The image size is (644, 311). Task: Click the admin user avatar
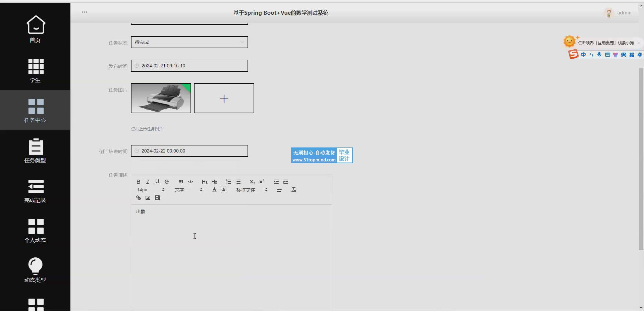click(609, 13)
